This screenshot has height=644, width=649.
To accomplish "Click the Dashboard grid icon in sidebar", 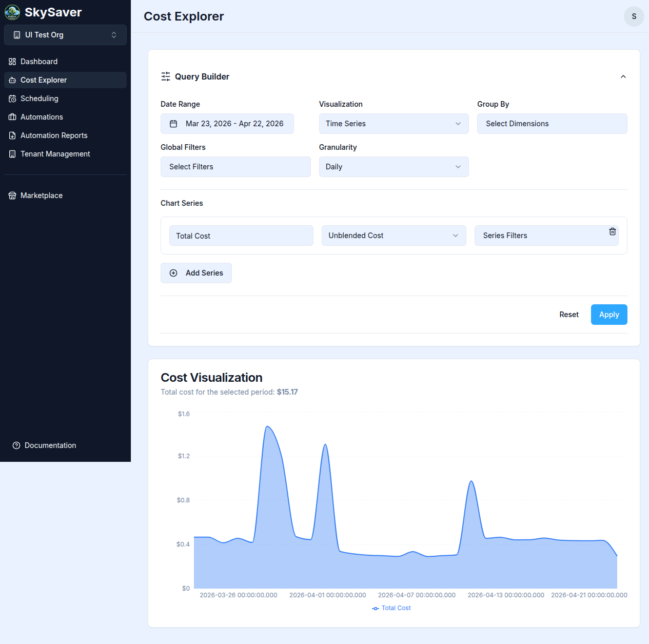I will click(12, 62).
